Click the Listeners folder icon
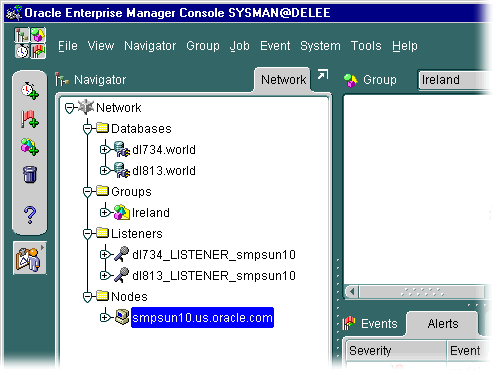The image size is (498, 375). click(103, 232)
